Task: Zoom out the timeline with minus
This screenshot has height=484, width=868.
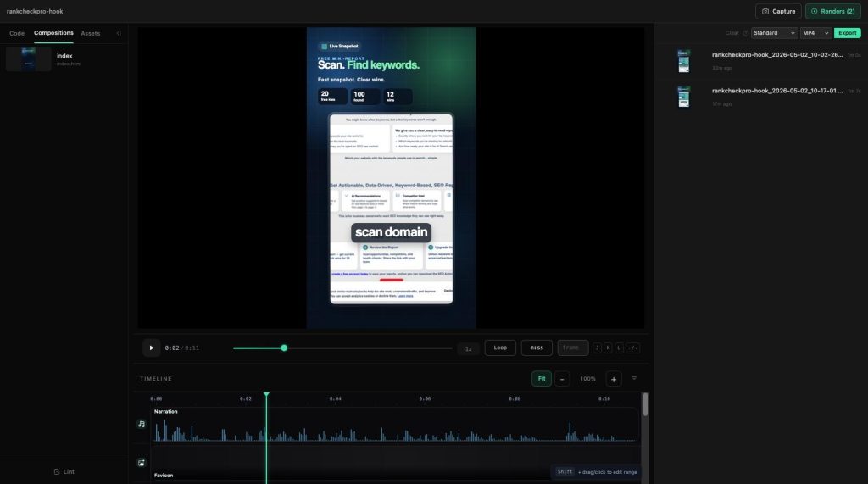Action: [x=562, y=379]
